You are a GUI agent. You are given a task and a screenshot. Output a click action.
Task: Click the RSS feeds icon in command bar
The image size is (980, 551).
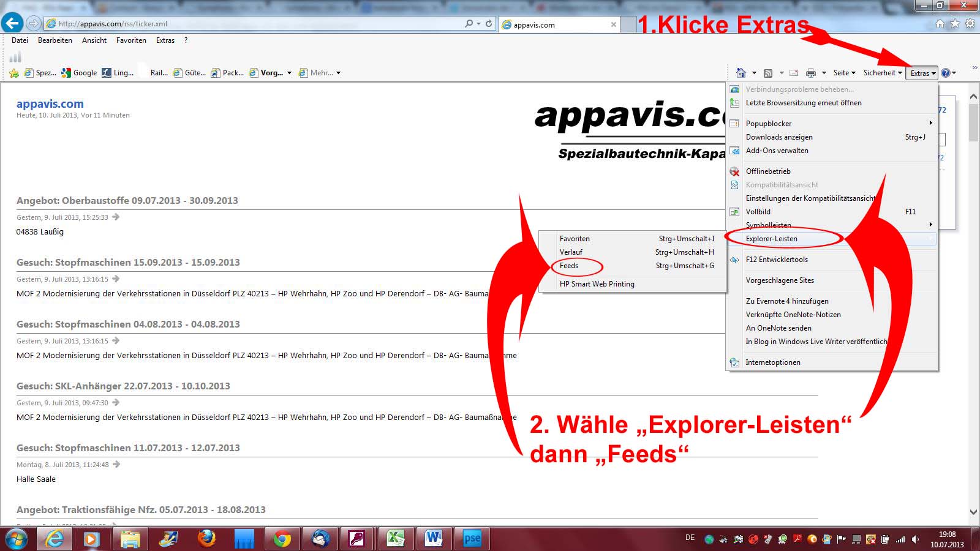(x=768, y=73)
